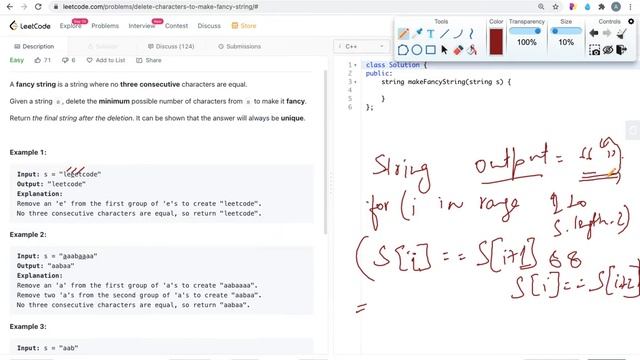Viewport: 640px width, 360px height.
Task: Undo last drawing with back arrow
Action: 594,33
